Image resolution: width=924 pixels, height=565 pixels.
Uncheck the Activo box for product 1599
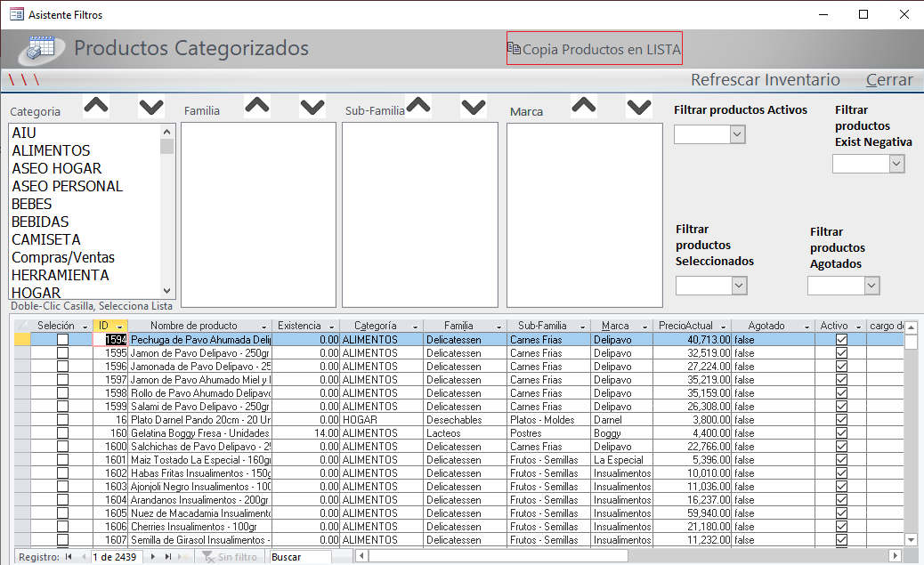click(x=841, y=407)
